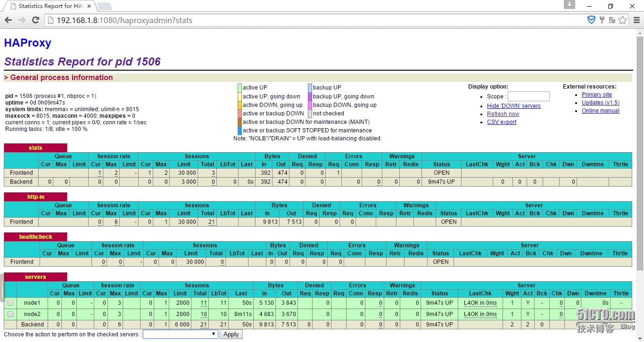Click Hide 'DOWN' servers link
Screen dimensions: 644x342
point(514,106)
